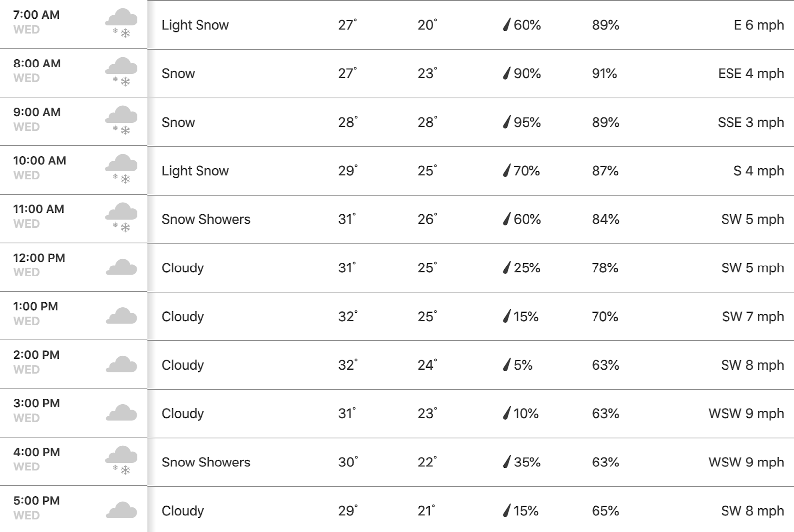Click the 32° temperature at 1:00 PM

tap(348, 316)
